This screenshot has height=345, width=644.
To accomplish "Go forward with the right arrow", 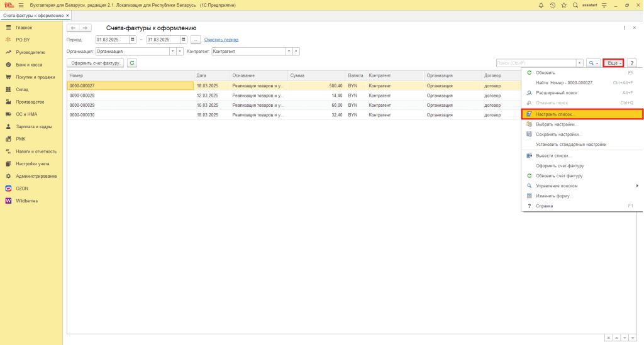I will (85, 28).
